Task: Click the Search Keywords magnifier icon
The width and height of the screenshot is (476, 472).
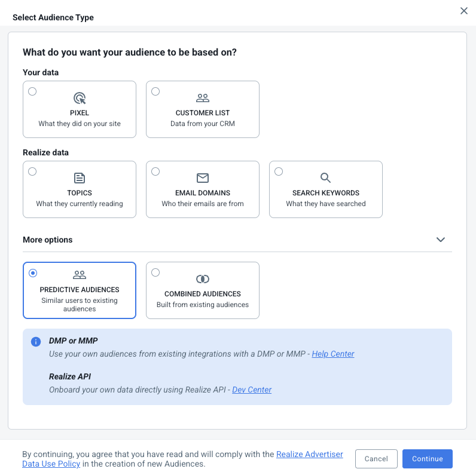Action: pos(325,178)
